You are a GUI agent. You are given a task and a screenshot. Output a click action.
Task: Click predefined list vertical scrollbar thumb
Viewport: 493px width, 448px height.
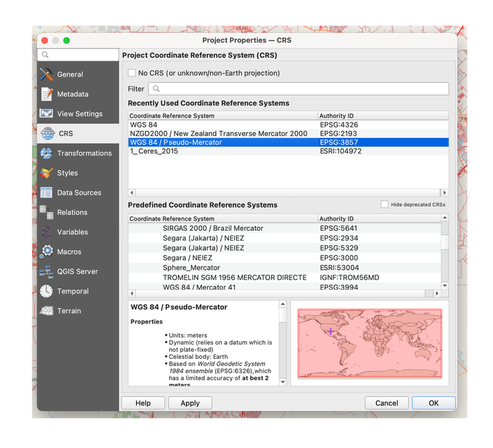445,242
